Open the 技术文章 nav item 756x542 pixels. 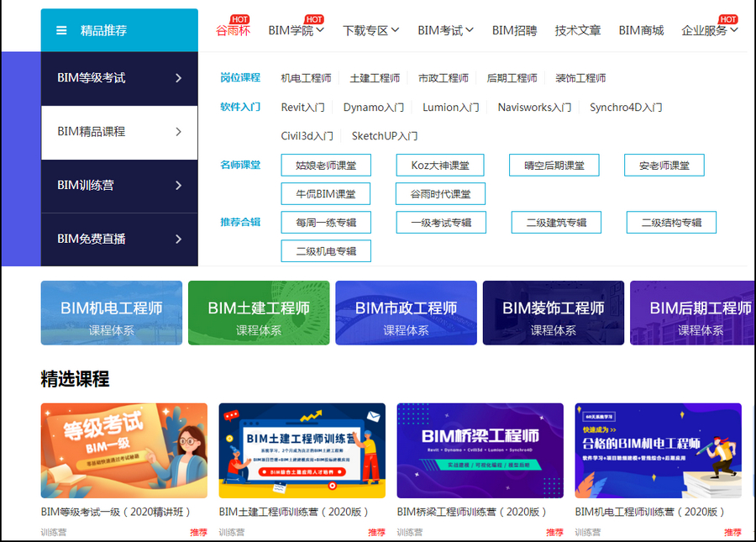(578, 30)
